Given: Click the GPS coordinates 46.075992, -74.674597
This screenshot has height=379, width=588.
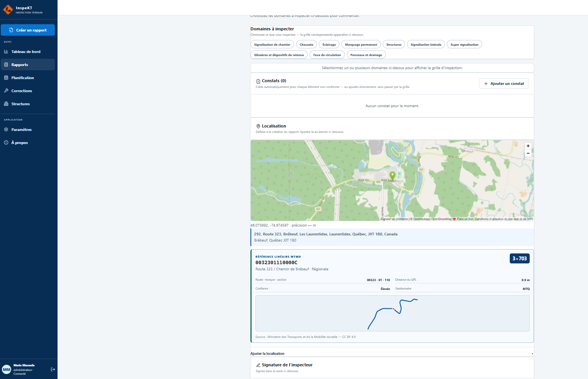Looking at the screenshot, I should tap(270, 225).
